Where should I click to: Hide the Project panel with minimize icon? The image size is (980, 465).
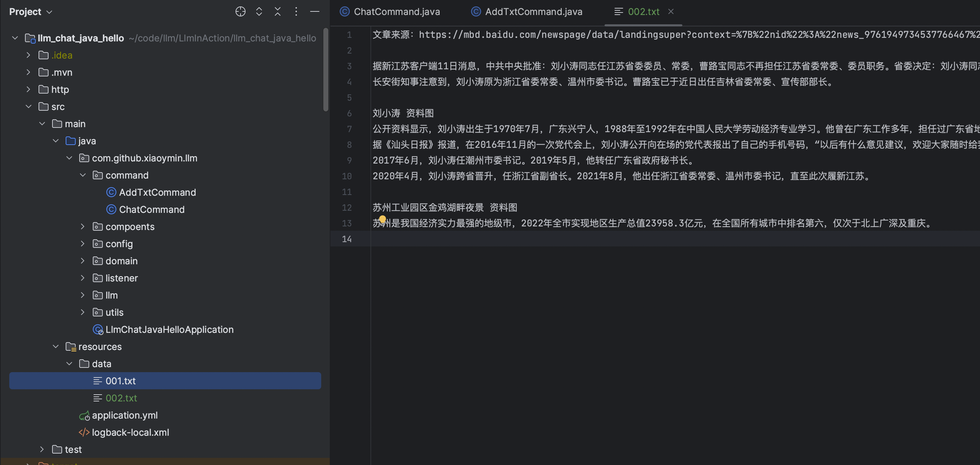pyautogui.click(x=315, y=11)
